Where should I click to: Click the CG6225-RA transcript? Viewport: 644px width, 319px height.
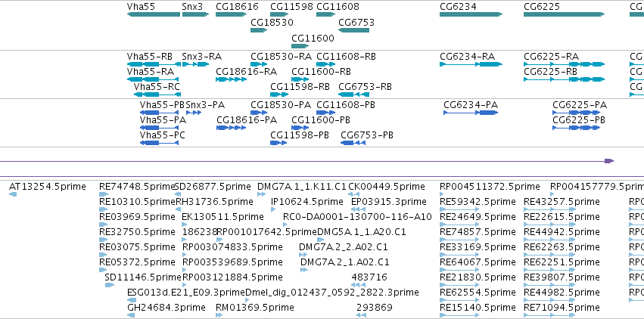[x=565, y=64]
